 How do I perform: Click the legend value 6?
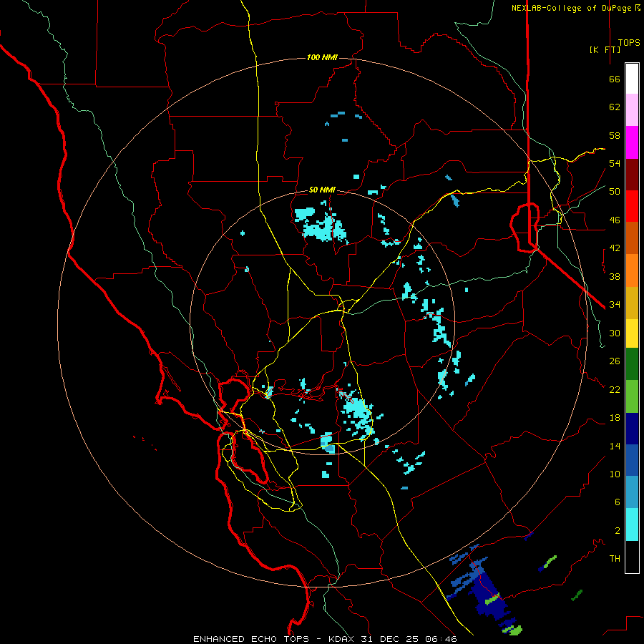(618, 502)
